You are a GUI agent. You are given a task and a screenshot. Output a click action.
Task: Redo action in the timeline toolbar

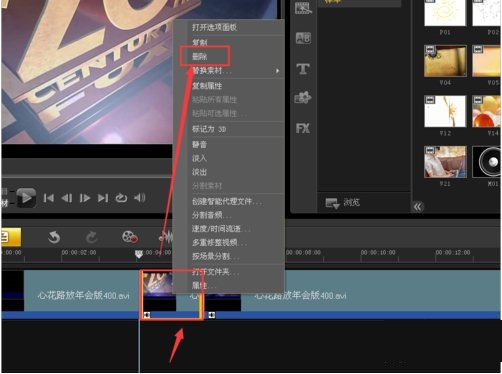(x=92, y=237)
